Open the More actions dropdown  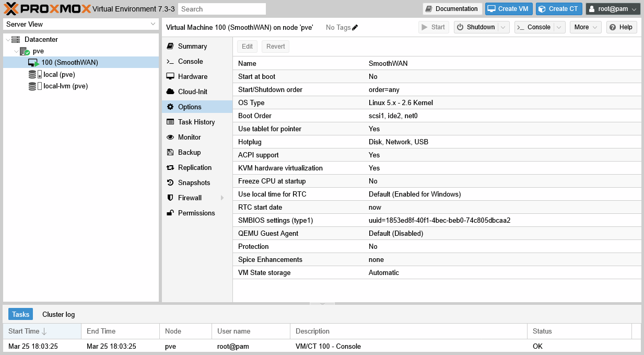[x=586, y=27]
